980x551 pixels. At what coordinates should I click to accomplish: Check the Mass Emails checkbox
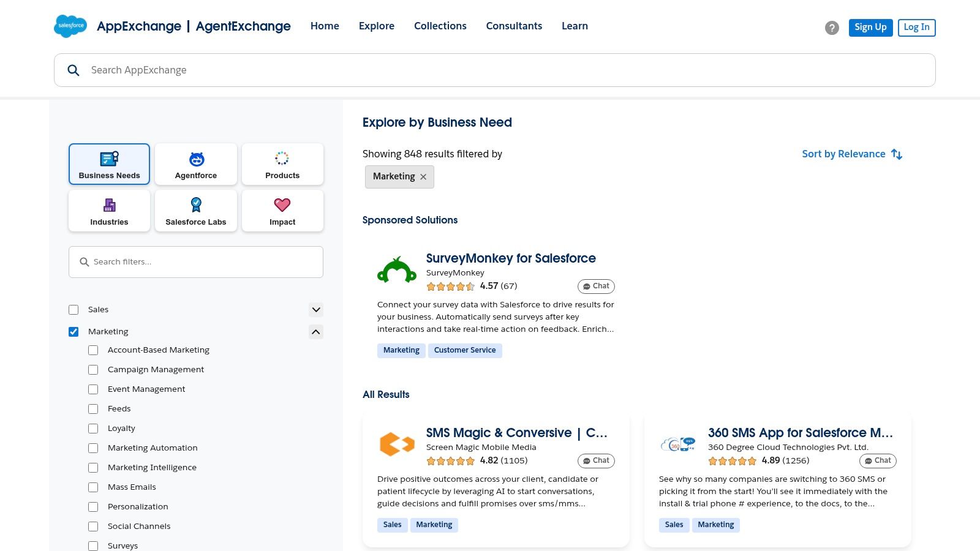(x=93, y=487)
